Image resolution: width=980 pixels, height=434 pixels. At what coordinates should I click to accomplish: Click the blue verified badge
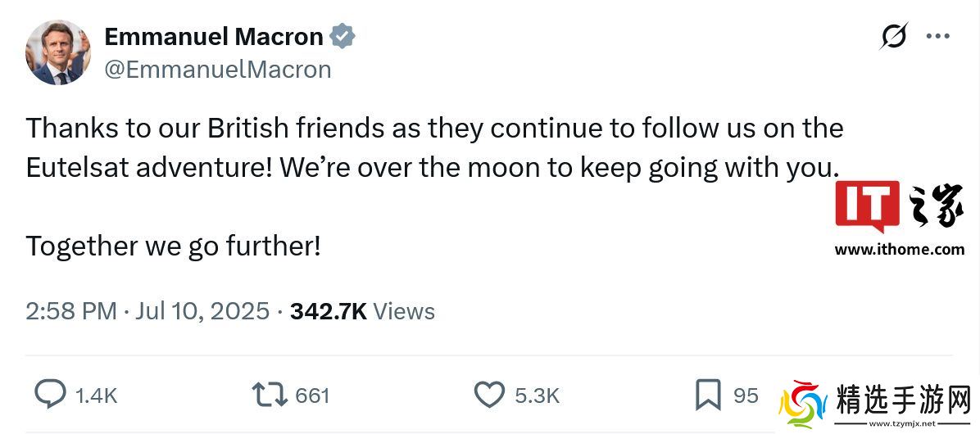click(x=343, y=37)
